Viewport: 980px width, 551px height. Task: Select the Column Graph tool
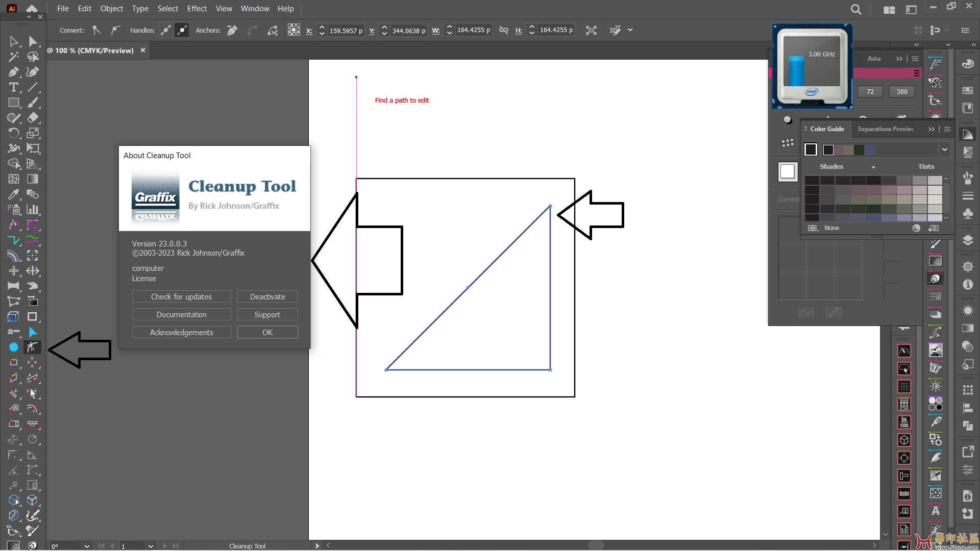tap(33, 210)
